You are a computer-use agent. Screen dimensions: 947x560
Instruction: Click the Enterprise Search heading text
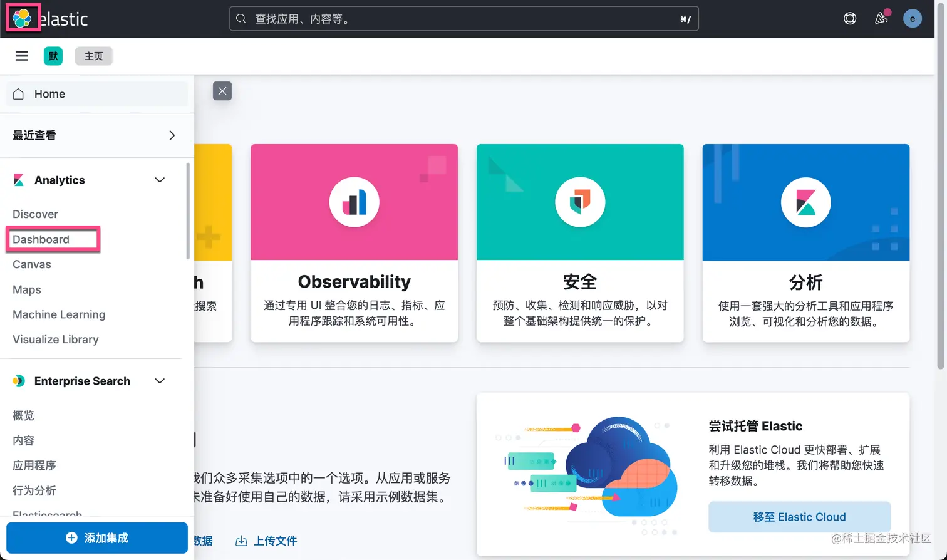82,381
